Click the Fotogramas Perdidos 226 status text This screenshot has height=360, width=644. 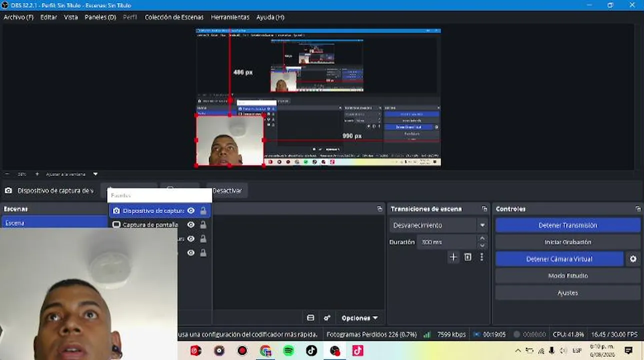coord(371,334)
